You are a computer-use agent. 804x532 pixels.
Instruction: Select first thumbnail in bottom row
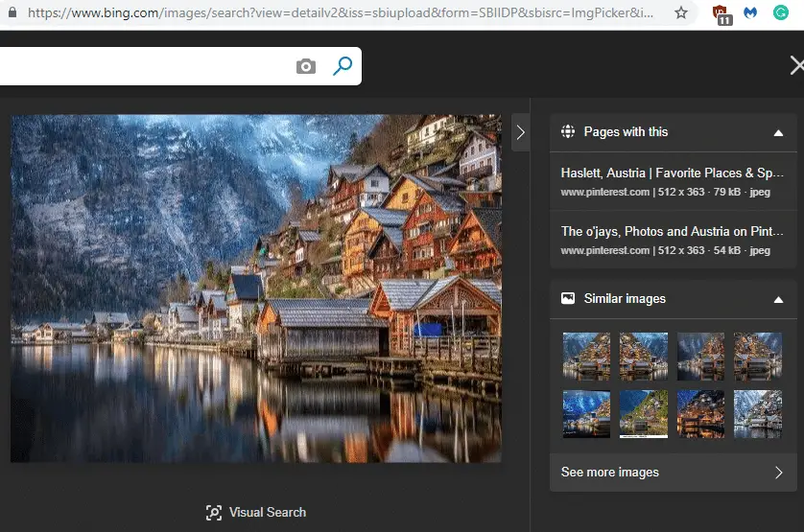click(x=586, y=413)
